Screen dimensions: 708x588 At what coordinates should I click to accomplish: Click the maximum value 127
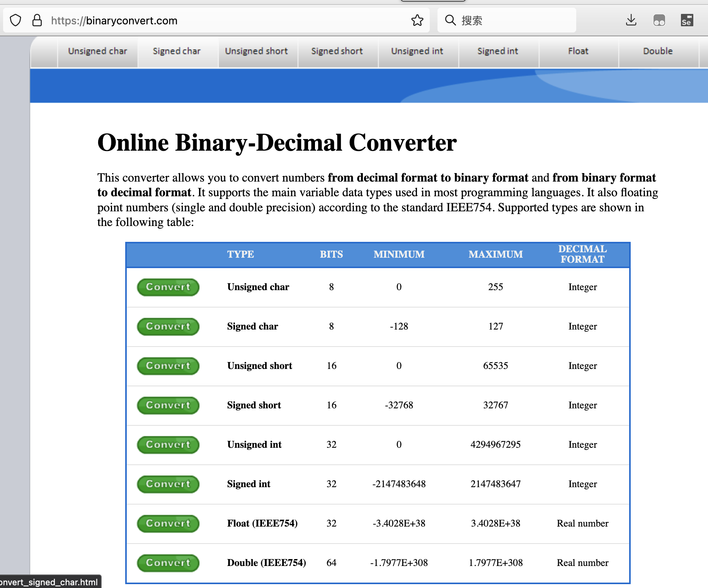pyautogui.click(x=495, y=326)
